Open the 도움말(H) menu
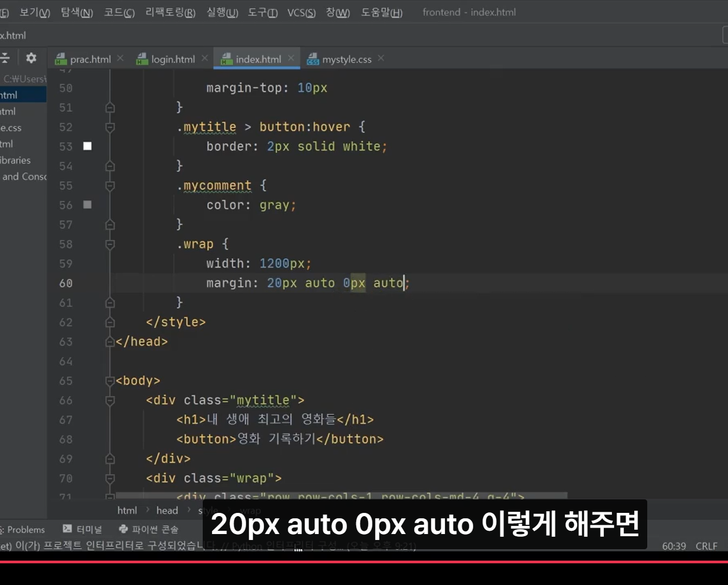Image resolution: width=728 pixels, height=585 pixels. coord(382,12)
